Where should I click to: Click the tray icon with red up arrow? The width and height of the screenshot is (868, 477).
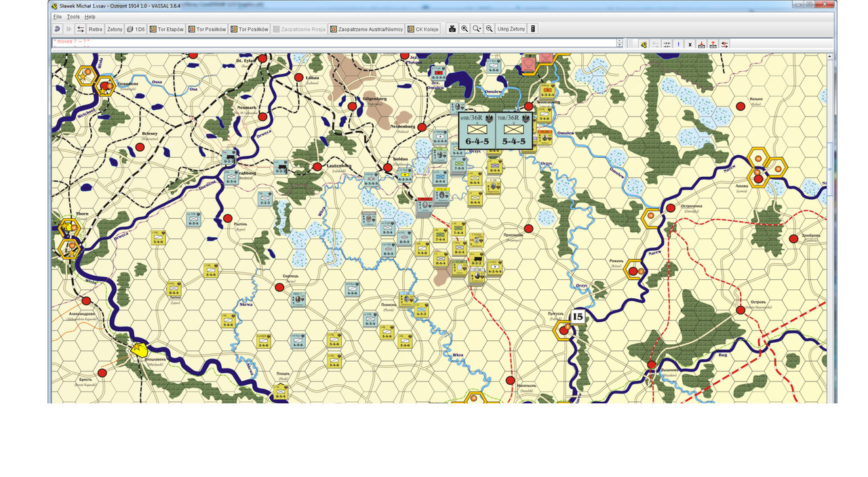713,44
